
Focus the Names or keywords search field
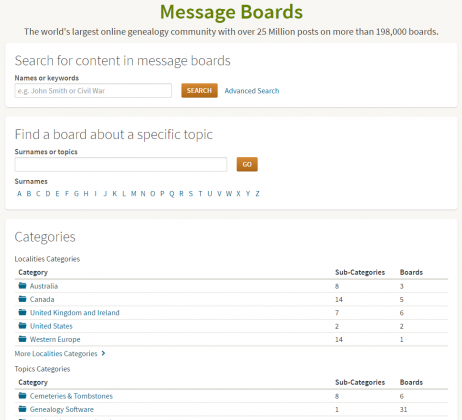click(93, 91)
